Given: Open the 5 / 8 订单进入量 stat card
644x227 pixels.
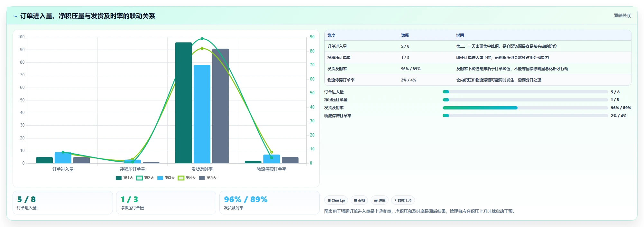Looking at the screenshot, I should coord(63,203).
